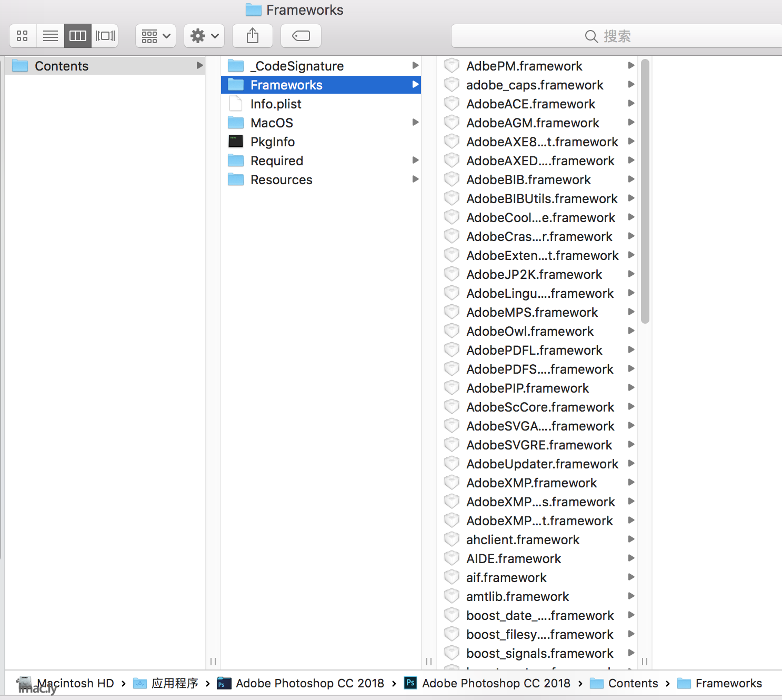
Task: Click the frameworks column vertical scrollbar
Action: (x=645, y=191)
